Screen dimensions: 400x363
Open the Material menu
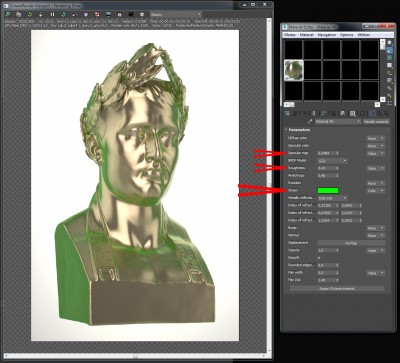(306, 35)
